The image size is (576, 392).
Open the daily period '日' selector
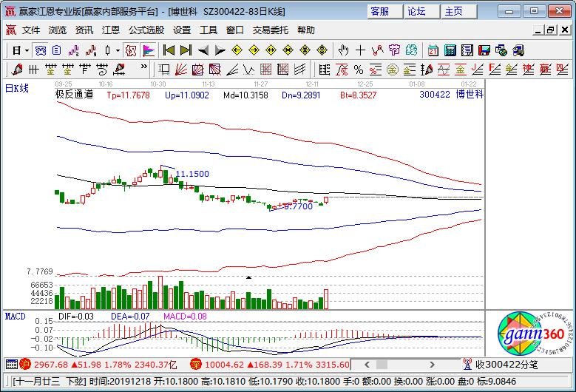[16, 50]
